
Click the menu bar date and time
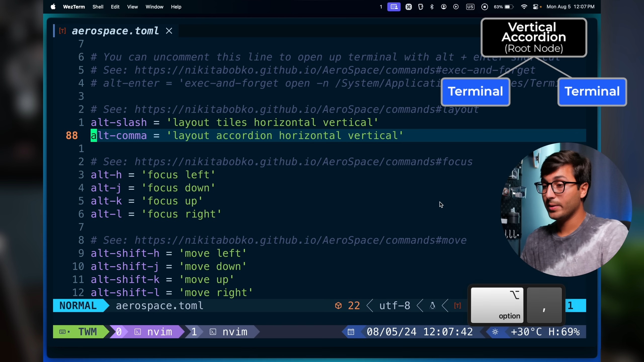coord(570,7)
